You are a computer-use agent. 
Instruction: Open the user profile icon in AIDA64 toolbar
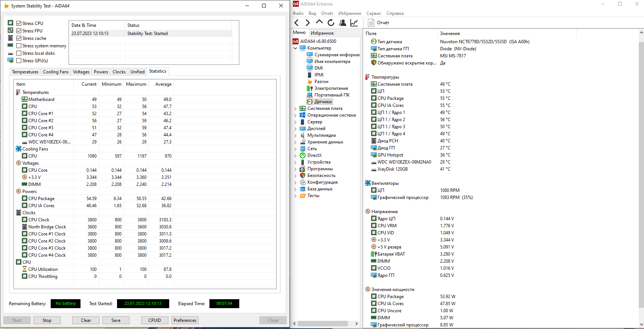342,23
